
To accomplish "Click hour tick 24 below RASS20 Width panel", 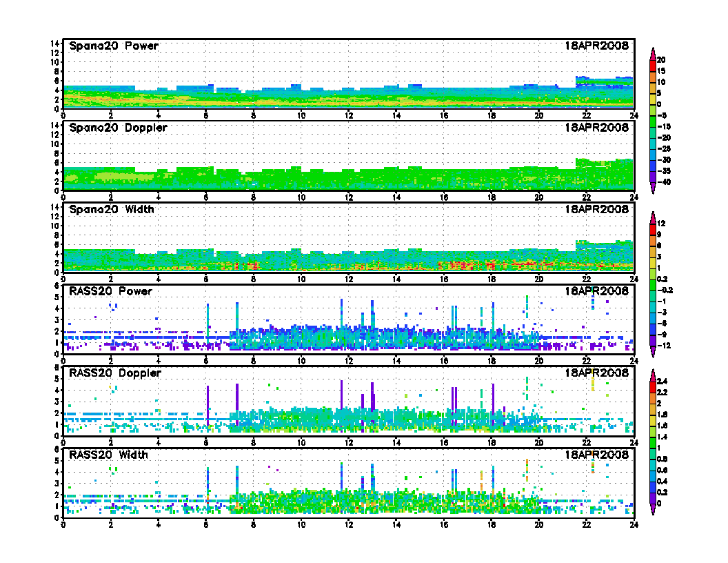I will [x=634, y=525].
